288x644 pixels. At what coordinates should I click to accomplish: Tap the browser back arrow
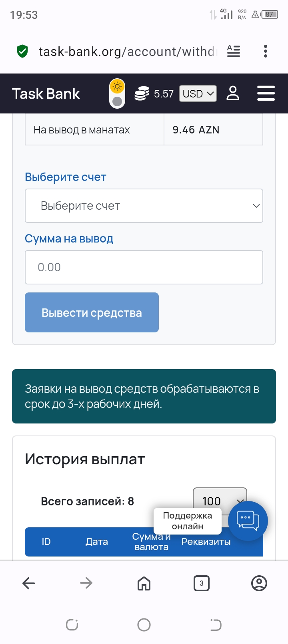coord(29,583)
